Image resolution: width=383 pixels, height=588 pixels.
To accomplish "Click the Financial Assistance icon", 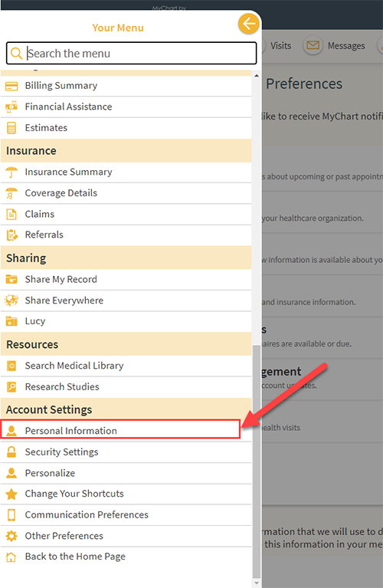I will pos(11,107).
